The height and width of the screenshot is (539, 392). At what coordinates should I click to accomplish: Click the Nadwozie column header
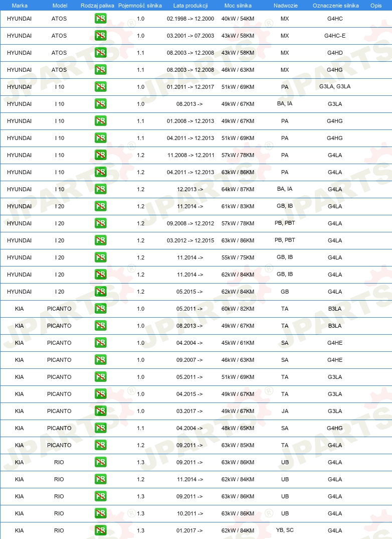click(286, 6)
